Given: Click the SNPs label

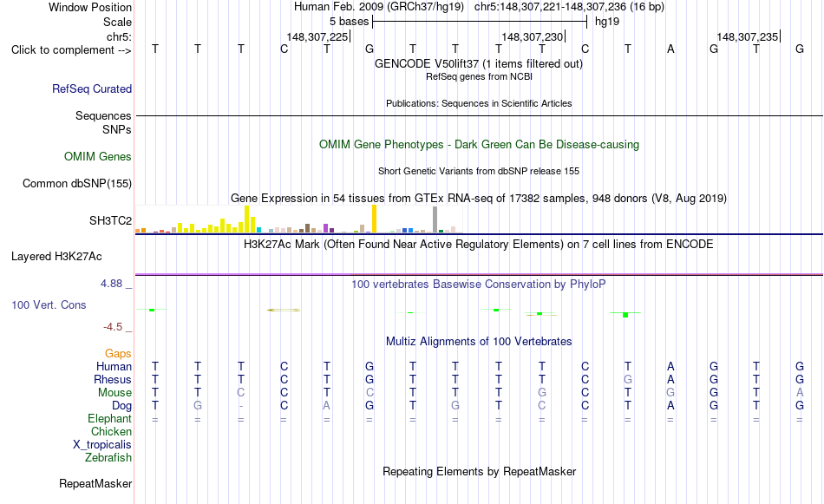Looking at the screenshot, I should (117, 130).
